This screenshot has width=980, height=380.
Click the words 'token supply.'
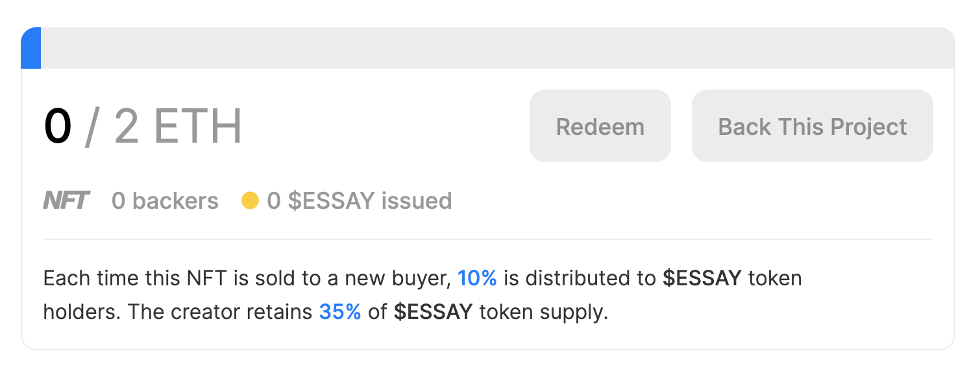coord(544,313)
